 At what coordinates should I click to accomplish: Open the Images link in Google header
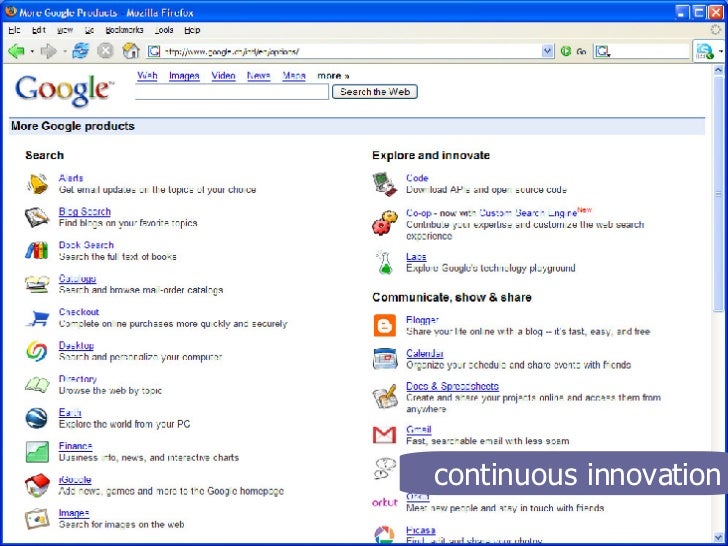pyautogui.click(x=184, y=76)
